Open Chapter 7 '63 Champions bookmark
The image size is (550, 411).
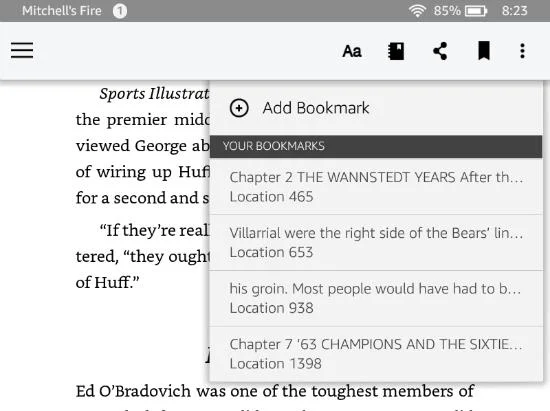[376, 354]
